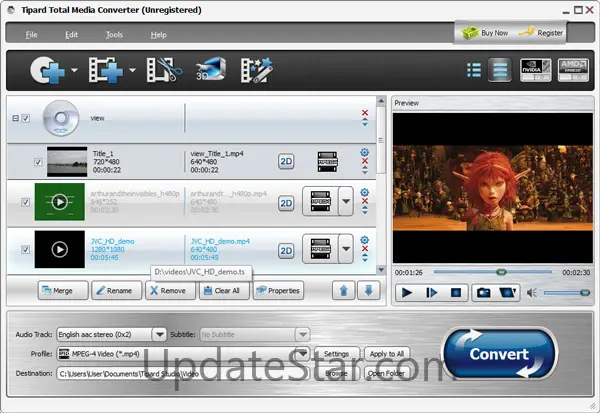
Task: Open the Help menu
Action: click(x=158, y=35)
